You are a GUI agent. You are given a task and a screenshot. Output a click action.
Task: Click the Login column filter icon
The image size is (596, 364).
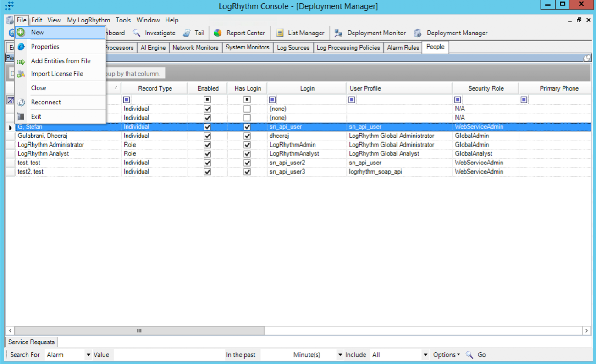point(272,99)
